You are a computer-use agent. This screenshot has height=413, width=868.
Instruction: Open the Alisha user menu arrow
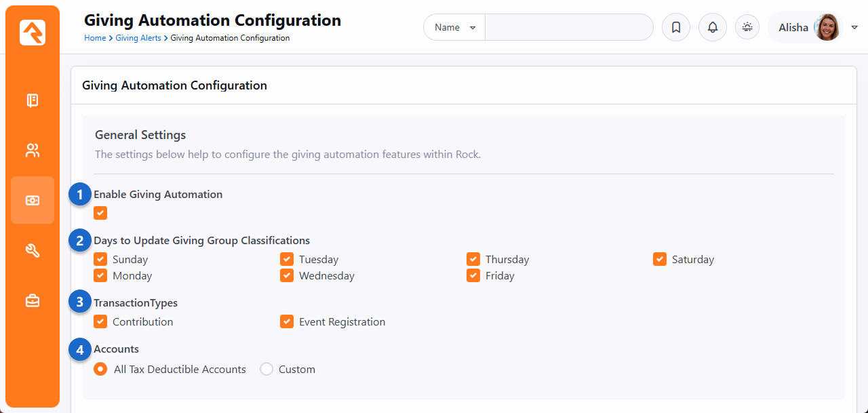tap(854, 28)
